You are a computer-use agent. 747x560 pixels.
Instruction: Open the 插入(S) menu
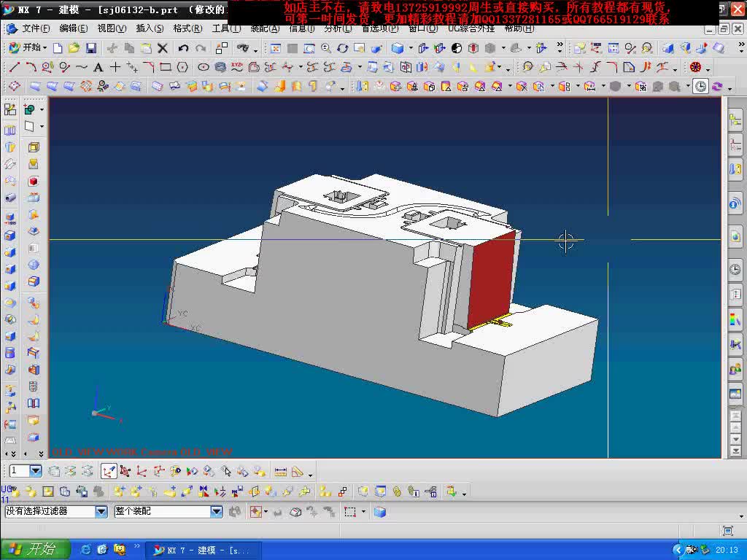pos(150,28)
